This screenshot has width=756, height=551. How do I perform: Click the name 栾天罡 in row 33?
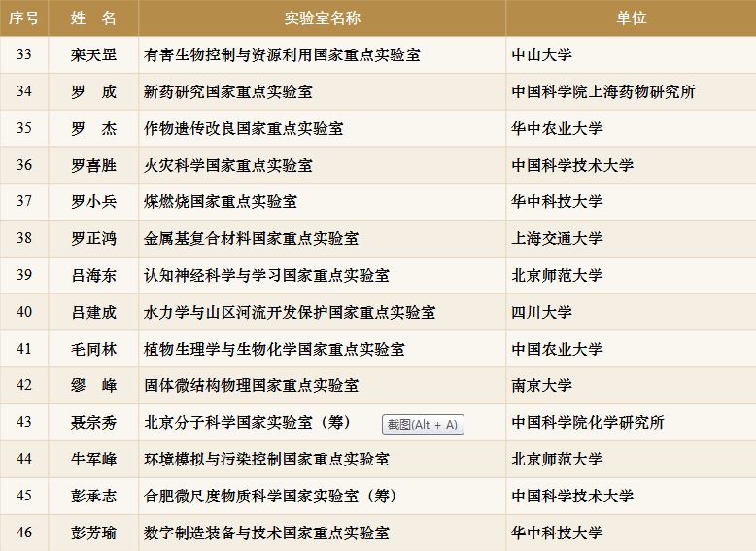[x=93, y=55]
